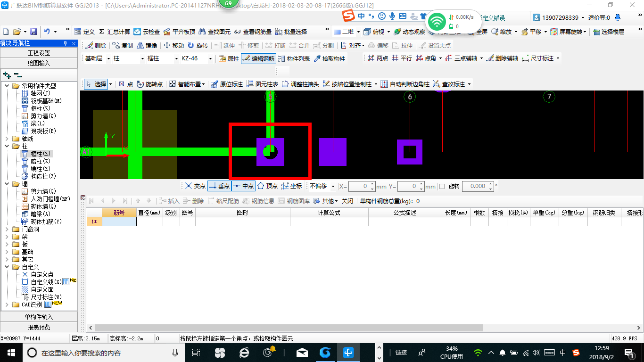Expand 按墙位置绘制柱 dropdown arrow
The height and width of the screenshot is (362, 644).
click(376, 84)
